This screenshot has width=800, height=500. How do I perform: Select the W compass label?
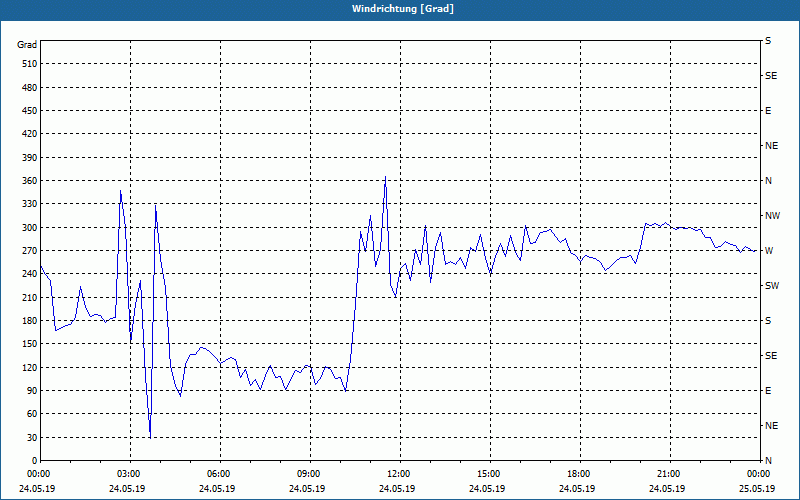click(x=769, y=251)
